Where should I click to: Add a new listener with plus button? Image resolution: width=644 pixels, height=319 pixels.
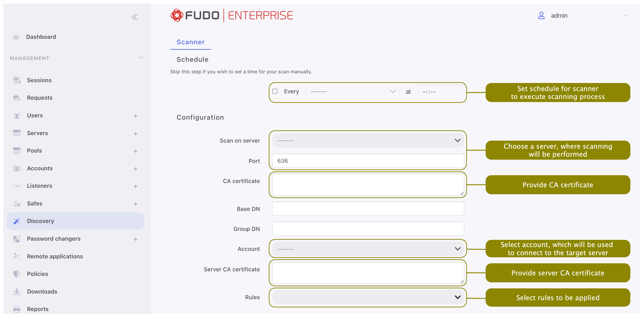tap(136, 186)
